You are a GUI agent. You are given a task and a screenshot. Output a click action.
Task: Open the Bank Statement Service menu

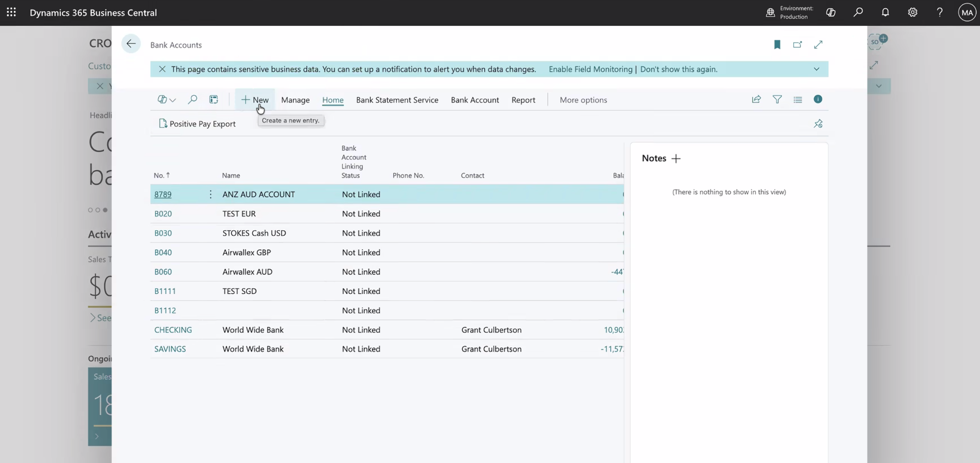397,100
